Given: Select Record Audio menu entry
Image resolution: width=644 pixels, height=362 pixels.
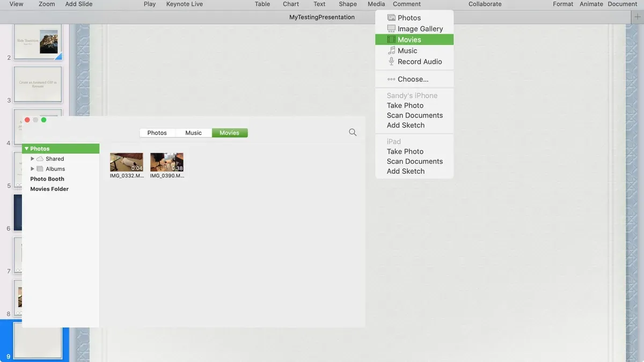Looking at the screenshot, I should 414,62.
